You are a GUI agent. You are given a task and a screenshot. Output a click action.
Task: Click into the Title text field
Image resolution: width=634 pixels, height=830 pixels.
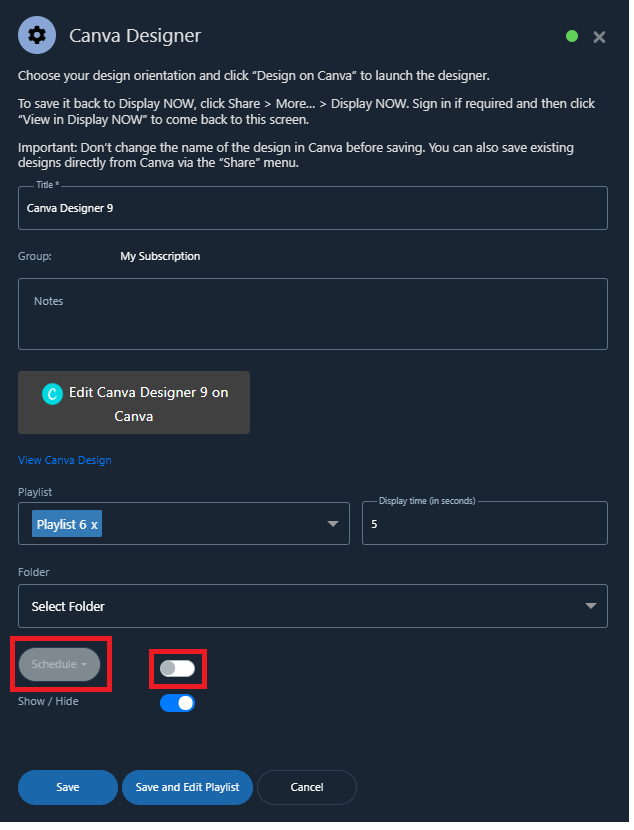[x=315, y=210]
